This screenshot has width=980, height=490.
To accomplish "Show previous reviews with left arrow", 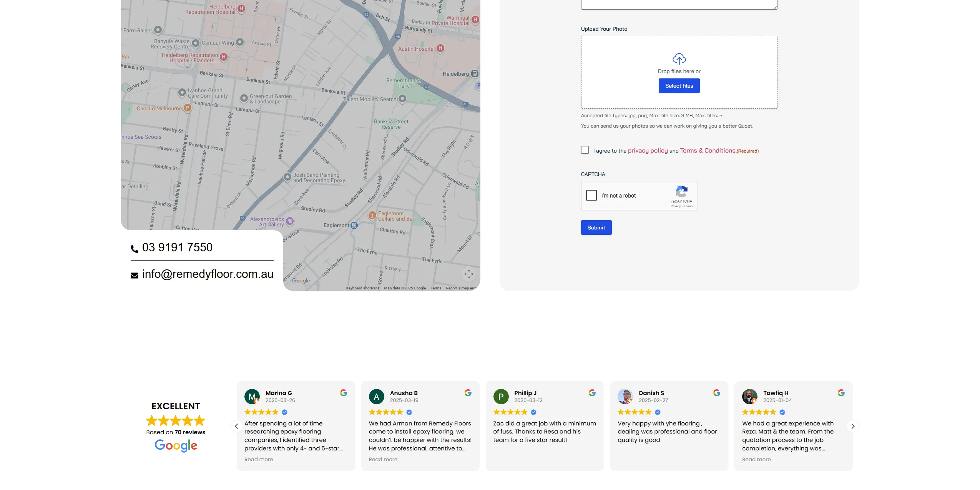I will pyautogui.click(x=236, y=426).
